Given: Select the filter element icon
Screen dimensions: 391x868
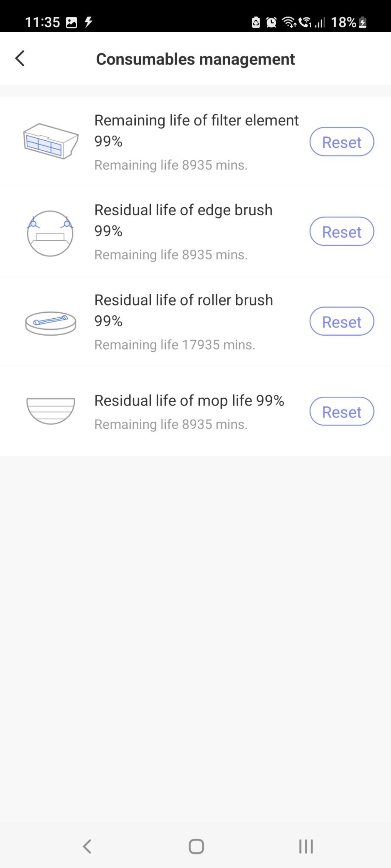Looking at the screenshot, I should (x=51, y=141).
